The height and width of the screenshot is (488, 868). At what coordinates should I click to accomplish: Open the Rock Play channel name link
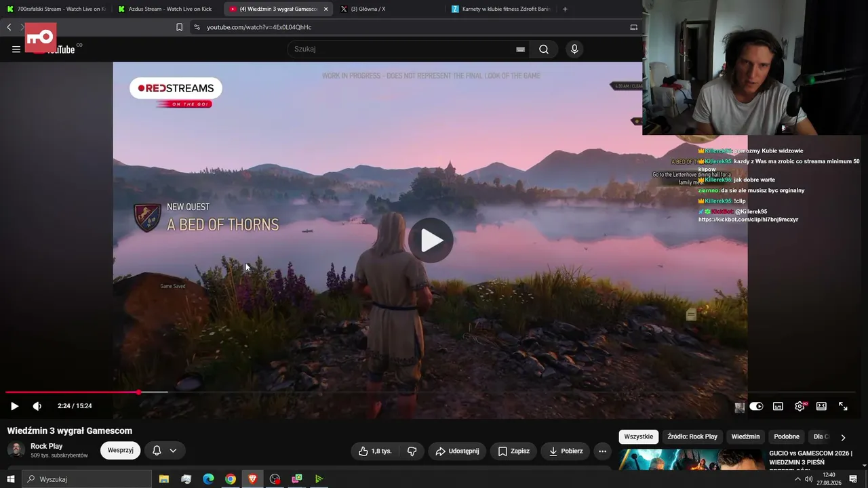coord(46,446)
